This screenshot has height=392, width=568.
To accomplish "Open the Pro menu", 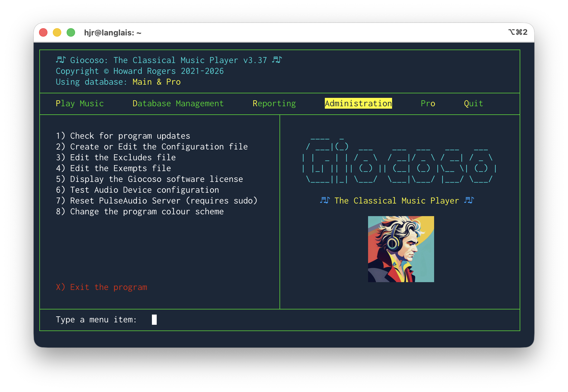I will click(x=428, y=104).
